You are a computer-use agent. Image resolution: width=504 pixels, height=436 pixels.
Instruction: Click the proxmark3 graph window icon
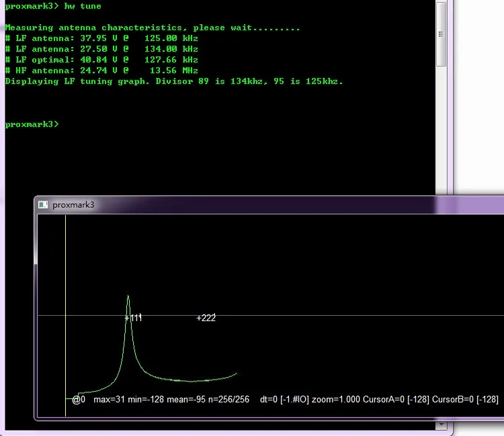pyautogui.click(x=43, y=205)
